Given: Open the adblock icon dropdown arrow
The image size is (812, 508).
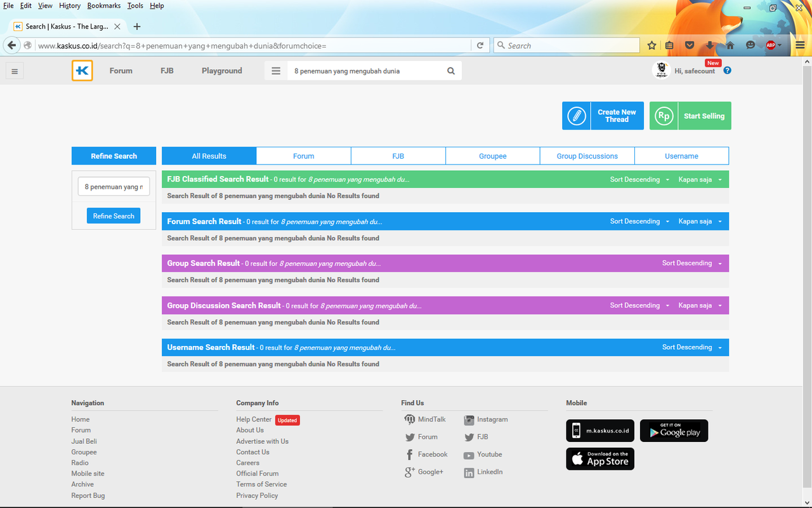Looking at the screenshot, I should pyautogui.click(x=780, y=45).
